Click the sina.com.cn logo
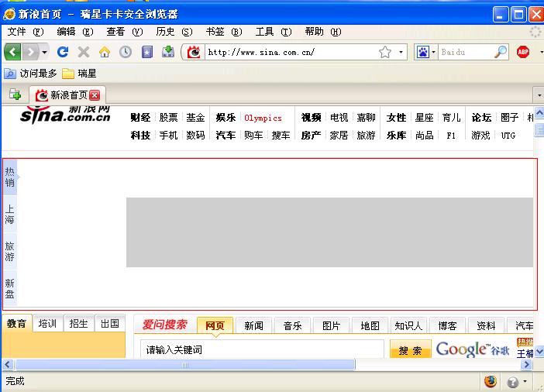Viewport: 544px width, 392px height. coord(65,114)
